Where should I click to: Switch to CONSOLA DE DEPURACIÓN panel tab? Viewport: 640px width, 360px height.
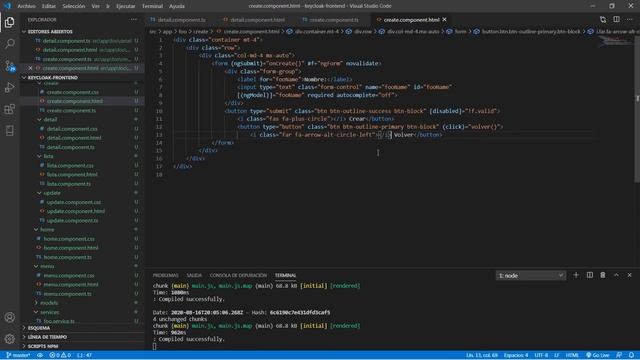pos(238,276)
